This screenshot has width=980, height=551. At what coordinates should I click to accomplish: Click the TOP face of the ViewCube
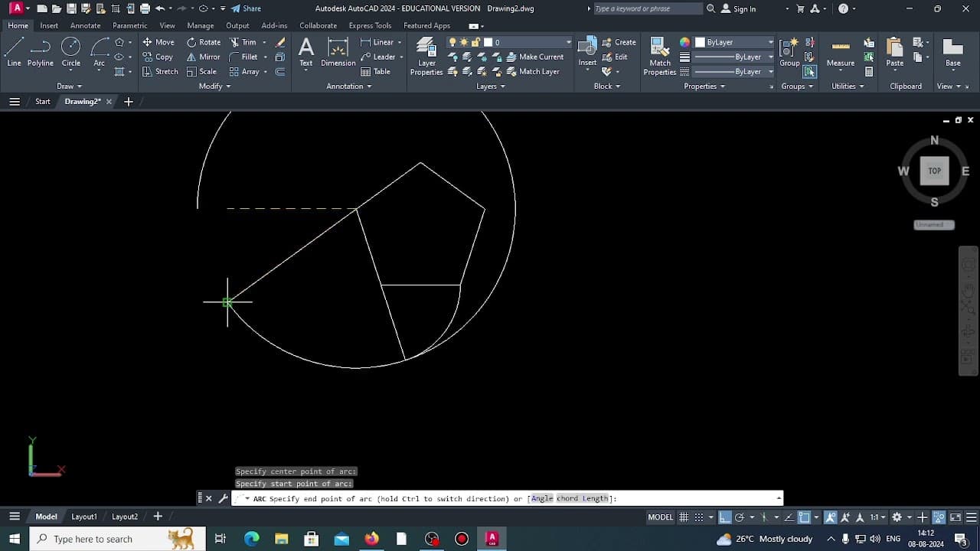pyautogui.click(x=934, y=171)
